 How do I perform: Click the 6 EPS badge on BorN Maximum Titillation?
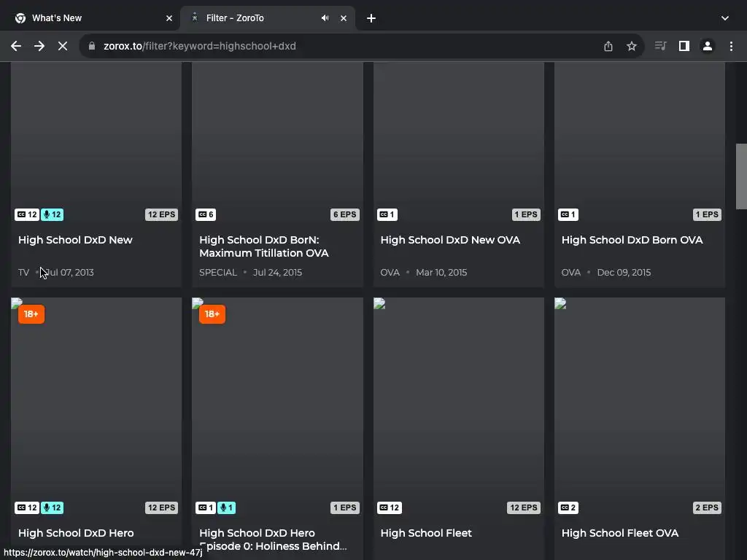tap(345, 215)
